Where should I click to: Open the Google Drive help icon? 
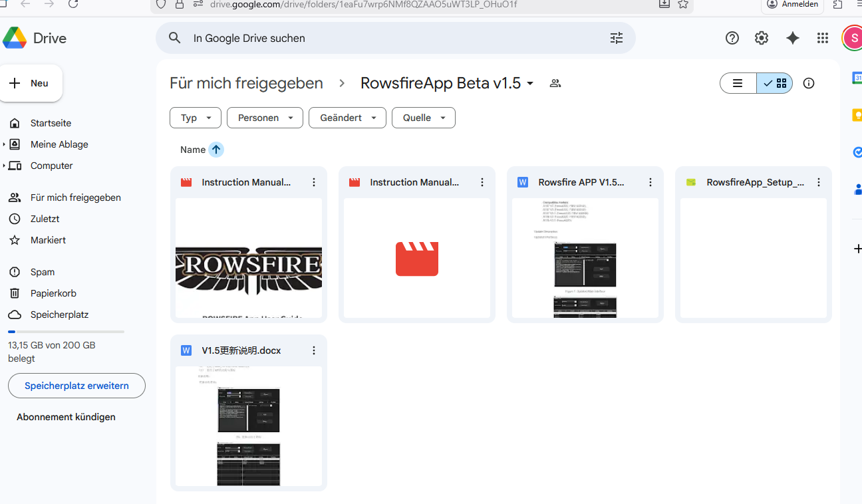click(732, 39)
